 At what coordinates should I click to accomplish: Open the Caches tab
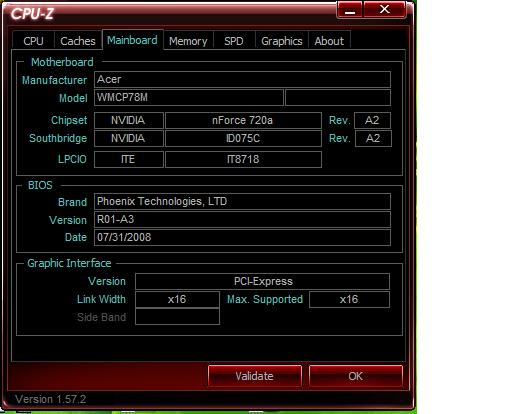click(x=78, y=41)
